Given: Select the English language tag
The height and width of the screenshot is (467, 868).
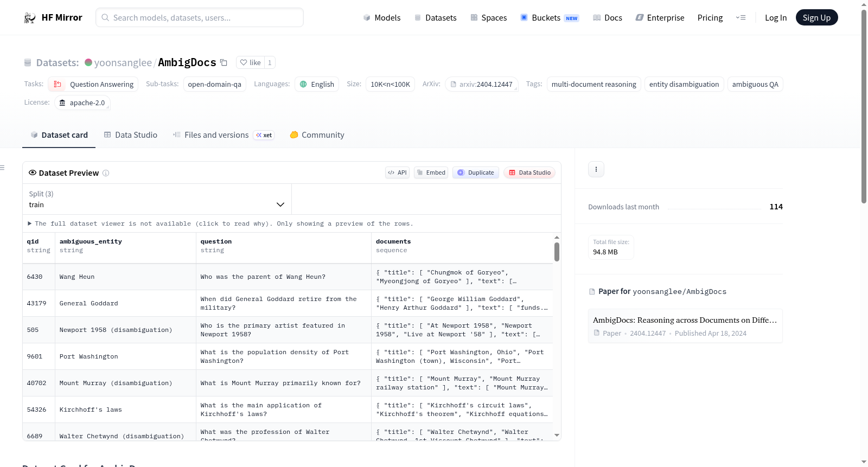Looking at the screenshot, I should click(x=317, y=84).
